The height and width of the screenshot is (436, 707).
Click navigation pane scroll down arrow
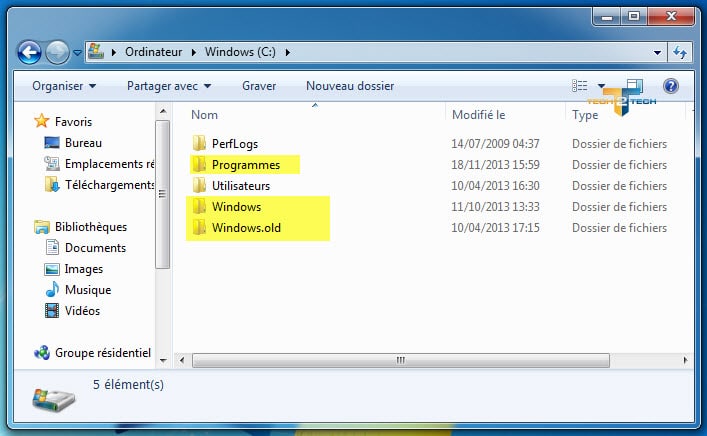tap(163, 360)
